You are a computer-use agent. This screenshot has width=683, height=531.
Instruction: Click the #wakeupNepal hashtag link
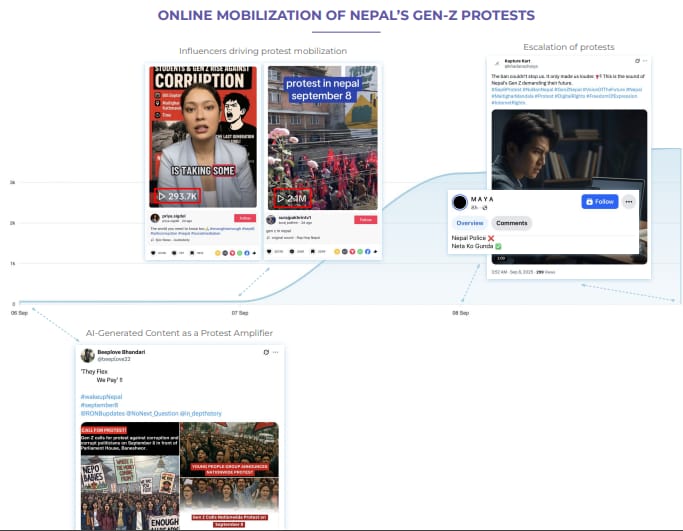point(101,397)
